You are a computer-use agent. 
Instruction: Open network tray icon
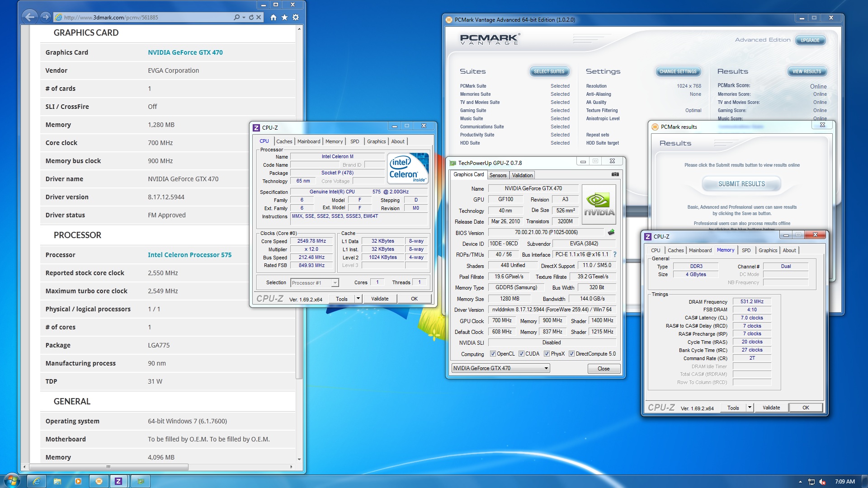811,482
